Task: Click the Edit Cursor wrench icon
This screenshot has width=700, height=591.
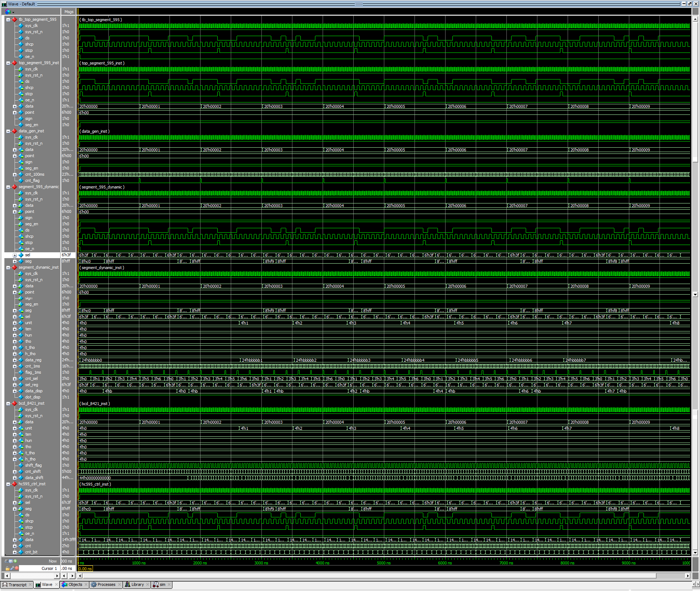Action: [12, 568]
